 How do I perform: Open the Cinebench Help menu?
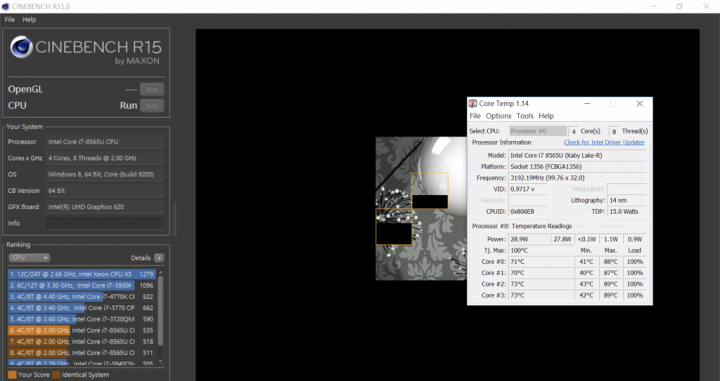[29, 19]
